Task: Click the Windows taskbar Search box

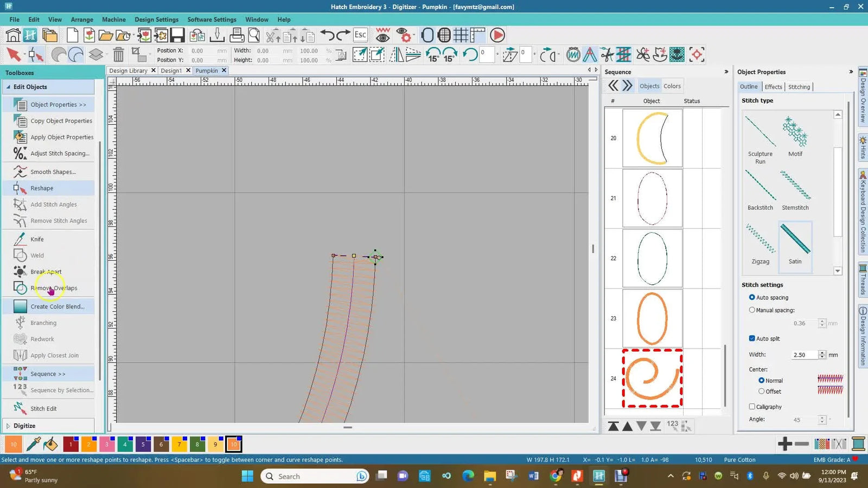Action: (315, 476)
